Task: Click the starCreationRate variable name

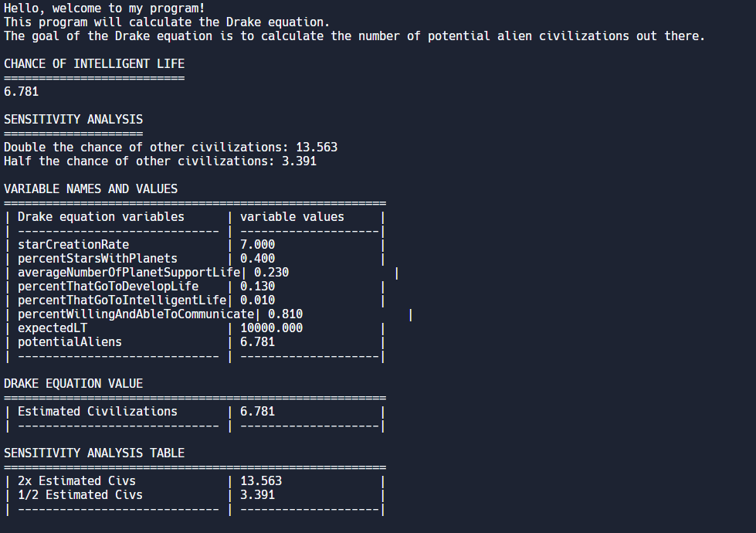Action: point(73,245)
